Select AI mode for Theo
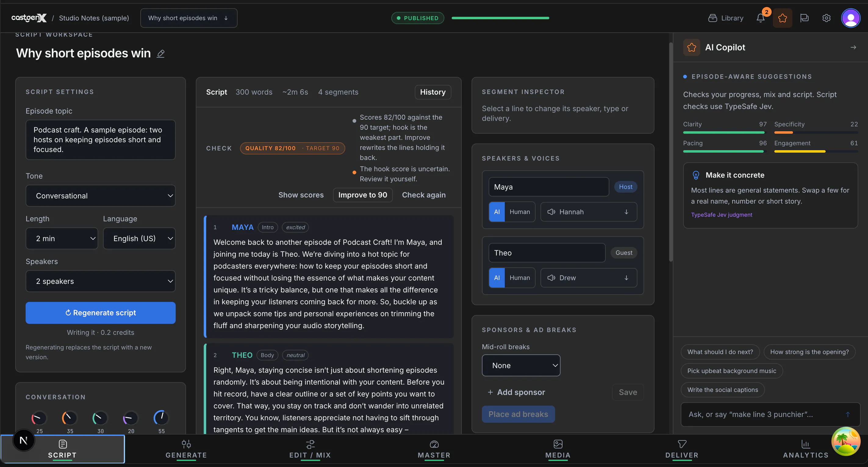Image resolution: width=868 pixels, height=467 pixels. tap(497, 278)
